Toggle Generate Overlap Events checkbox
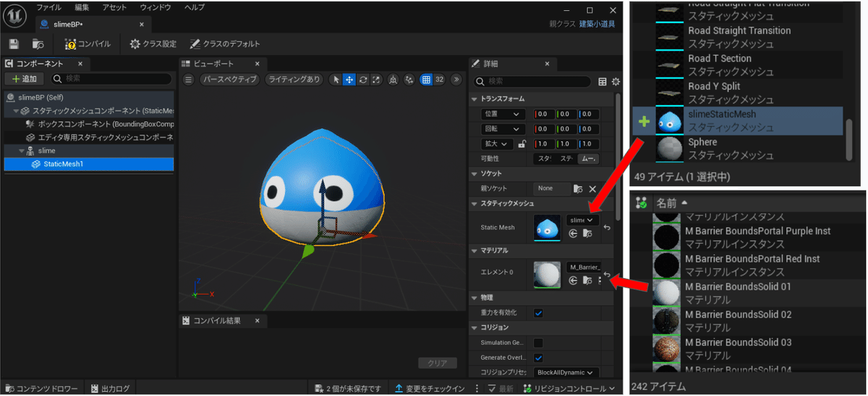 coord(538,358)
